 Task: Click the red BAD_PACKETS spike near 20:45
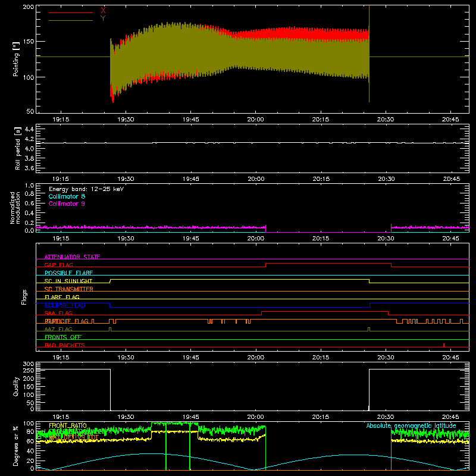444,345
